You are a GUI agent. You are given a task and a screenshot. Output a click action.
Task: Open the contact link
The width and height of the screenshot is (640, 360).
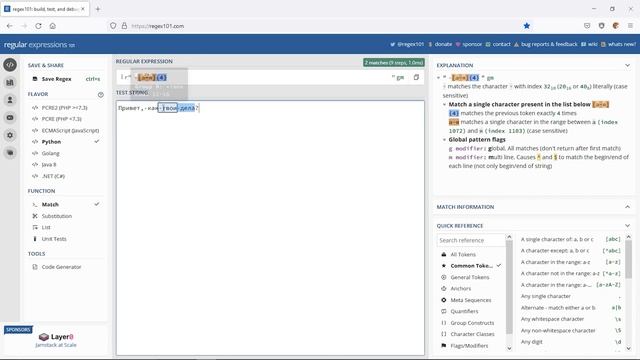coord(498,44)
